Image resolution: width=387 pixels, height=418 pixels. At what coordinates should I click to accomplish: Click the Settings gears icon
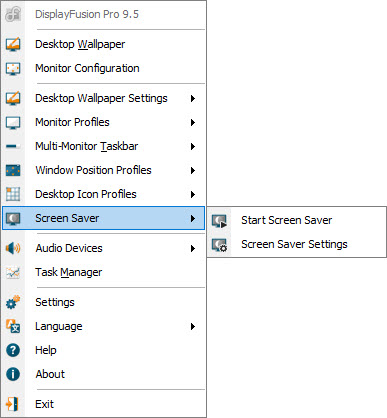point(13,302)
